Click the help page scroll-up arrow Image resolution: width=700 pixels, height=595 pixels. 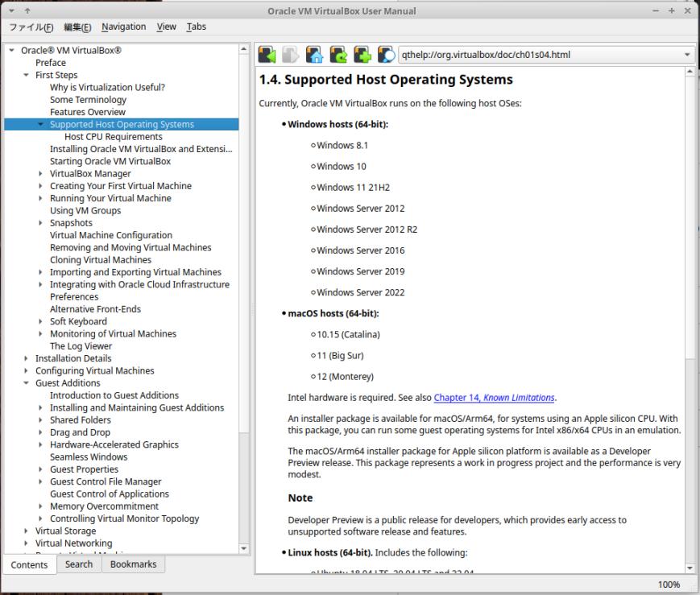point(690,72)
